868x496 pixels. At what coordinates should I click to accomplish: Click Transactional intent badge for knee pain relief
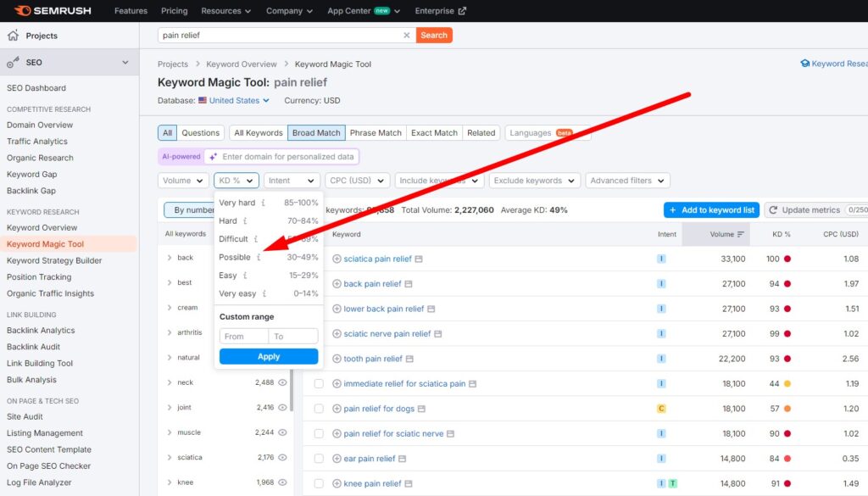tap(672, 483)
